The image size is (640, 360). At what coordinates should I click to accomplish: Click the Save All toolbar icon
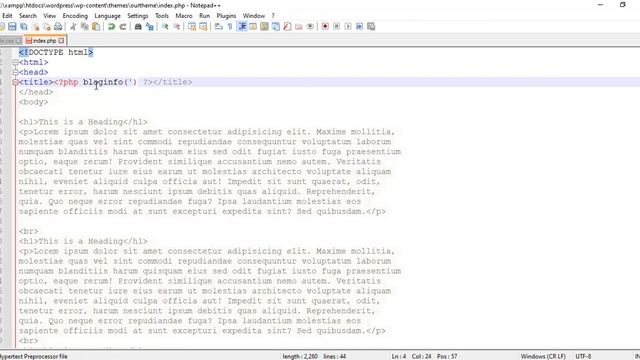[x=24, y=27]
